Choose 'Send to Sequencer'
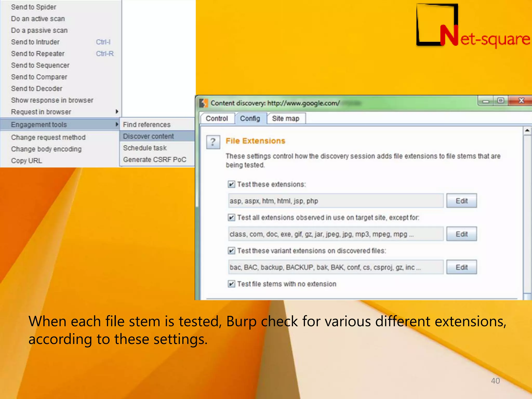 point(60,65)
